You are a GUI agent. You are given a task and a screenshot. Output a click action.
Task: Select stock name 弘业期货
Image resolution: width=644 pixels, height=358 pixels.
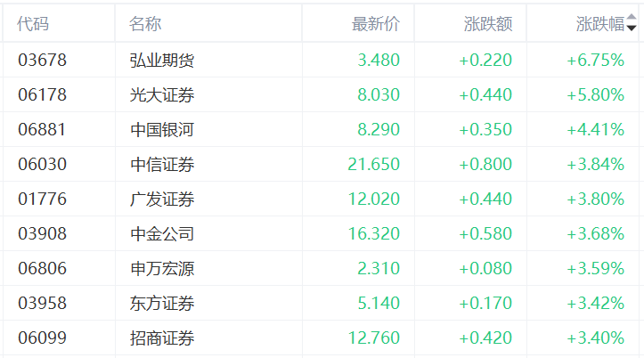tap(162, 61)
